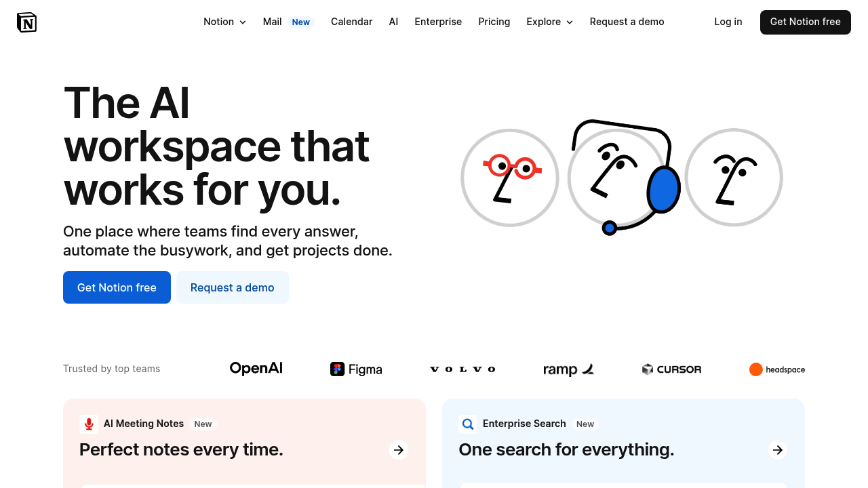
Task: Click the Ramp logo
Action: (568, 369)
